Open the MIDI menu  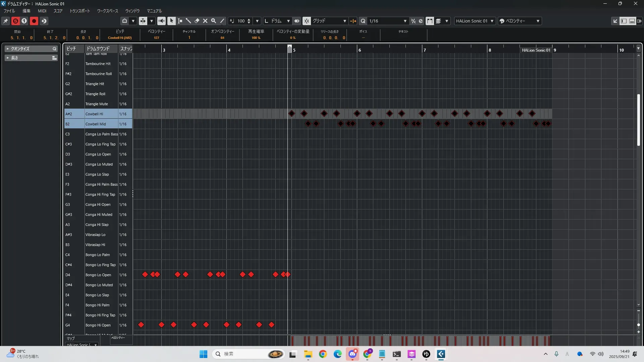click(x=42, y=11)
